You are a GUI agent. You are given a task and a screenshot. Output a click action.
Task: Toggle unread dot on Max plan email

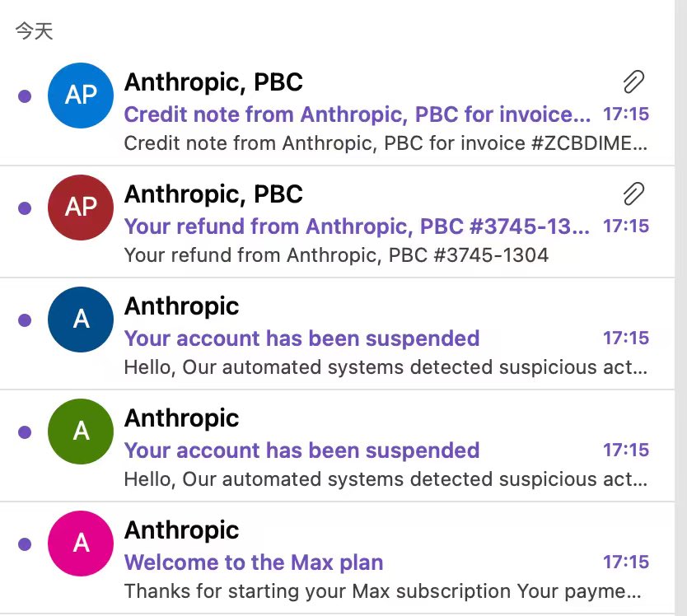(25, 544)
